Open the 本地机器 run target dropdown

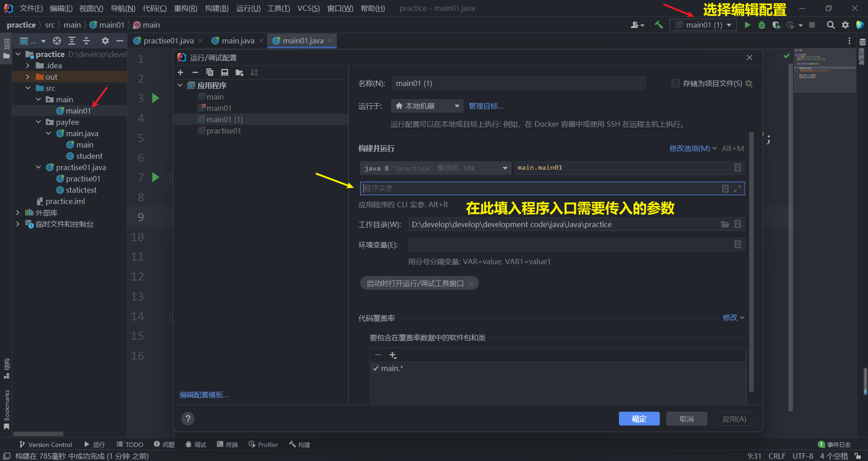coord(457,105)
